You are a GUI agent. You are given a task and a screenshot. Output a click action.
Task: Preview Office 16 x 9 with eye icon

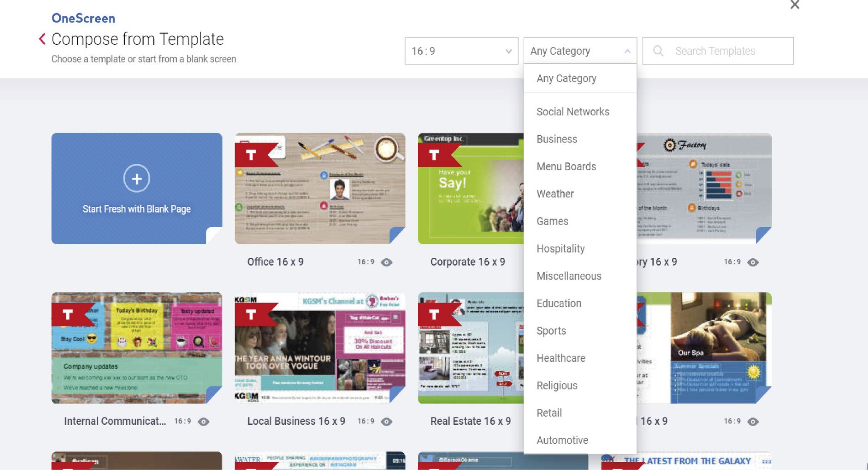[x=387, y=262]
